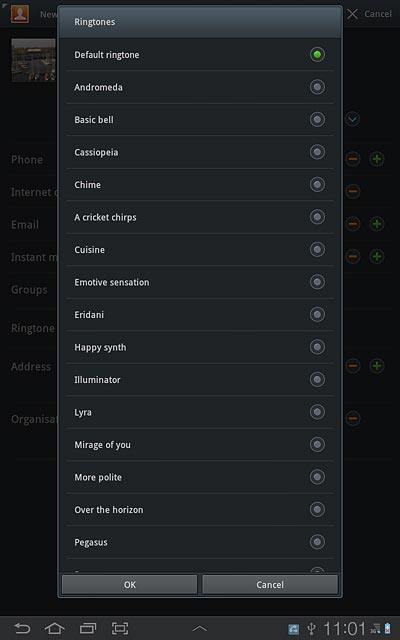
Task: Select Default ringtone radio button
Action: (317, 54)
